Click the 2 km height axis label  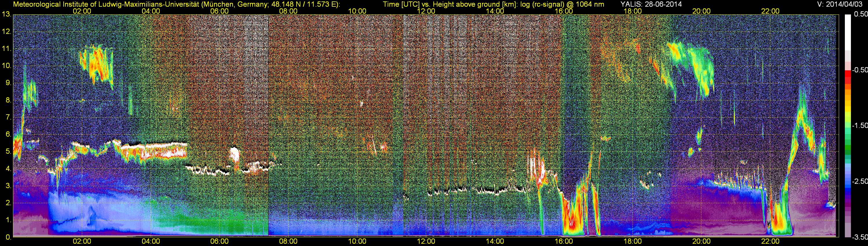pos(8,203)
